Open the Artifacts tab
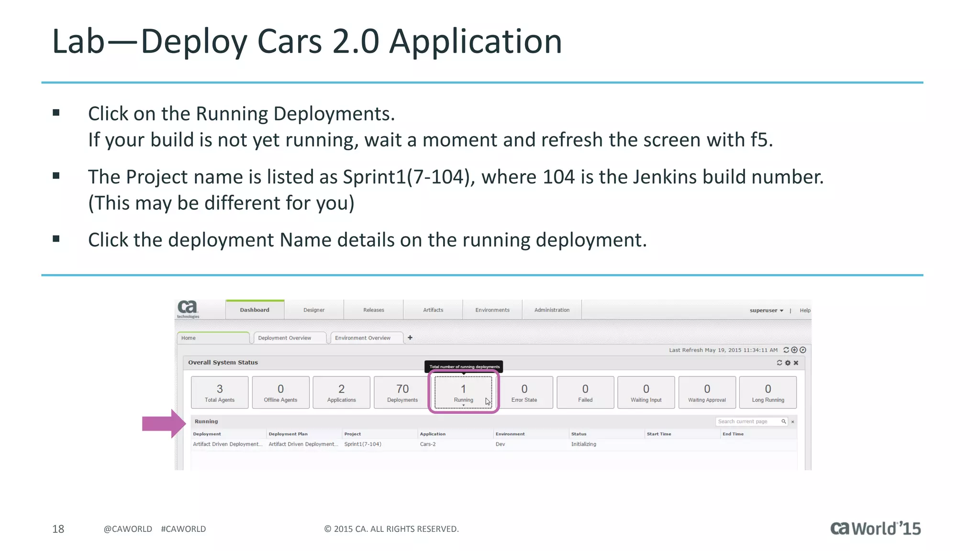980x551 pixels. 433,310
